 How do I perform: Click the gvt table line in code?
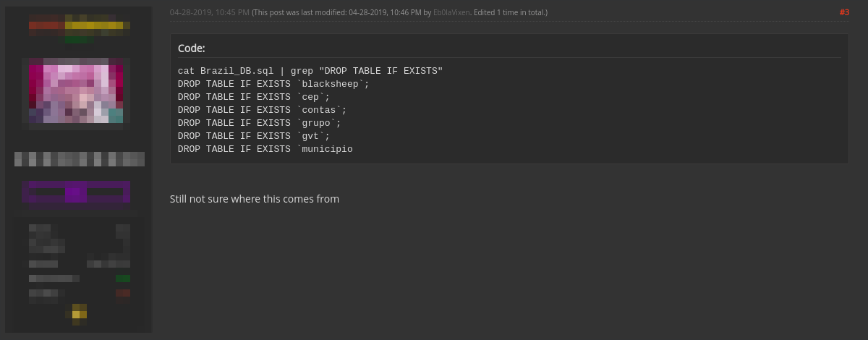[254, 136]
